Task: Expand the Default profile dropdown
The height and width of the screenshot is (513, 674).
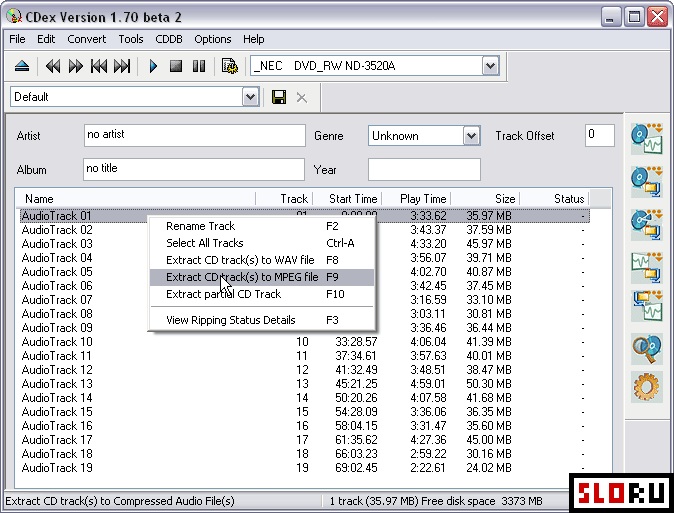Action: [250, 97]
